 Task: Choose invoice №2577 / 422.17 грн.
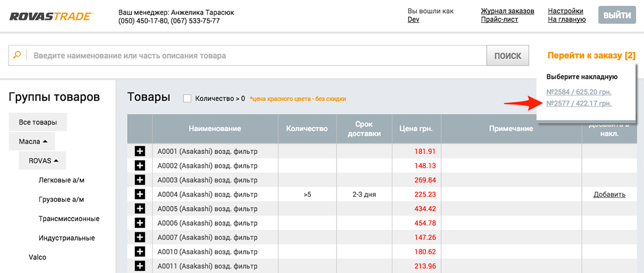(x=579, y=104)
